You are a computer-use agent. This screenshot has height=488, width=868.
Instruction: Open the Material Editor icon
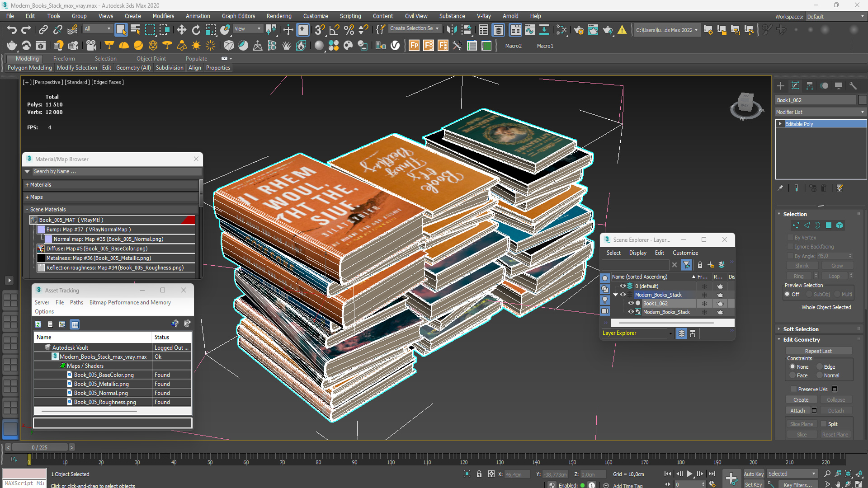click(562, 30)
